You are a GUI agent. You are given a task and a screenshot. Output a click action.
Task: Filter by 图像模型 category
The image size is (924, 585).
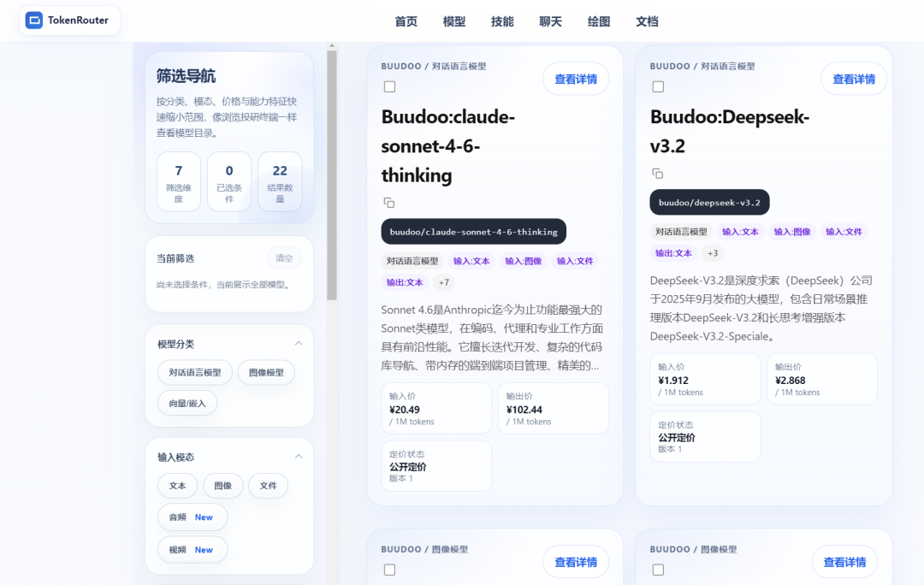point(266,372)
